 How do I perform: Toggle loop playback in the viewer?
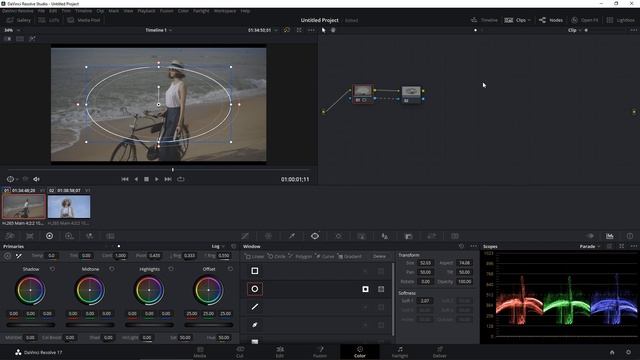point(180,179)
